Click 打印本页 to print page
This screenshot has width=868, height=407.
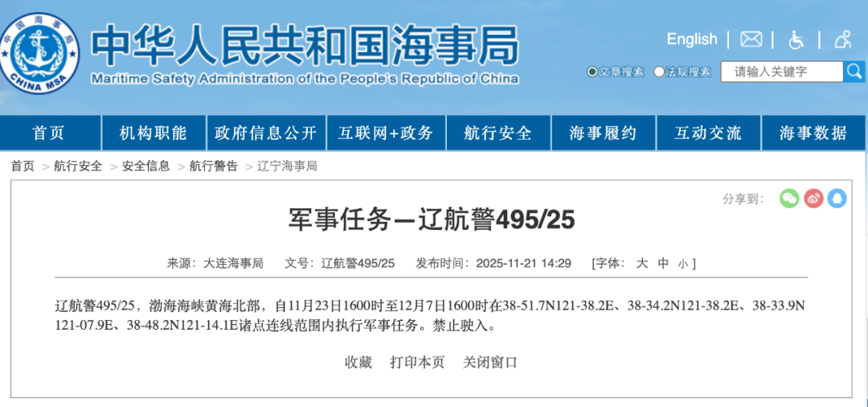pos(417,362)
